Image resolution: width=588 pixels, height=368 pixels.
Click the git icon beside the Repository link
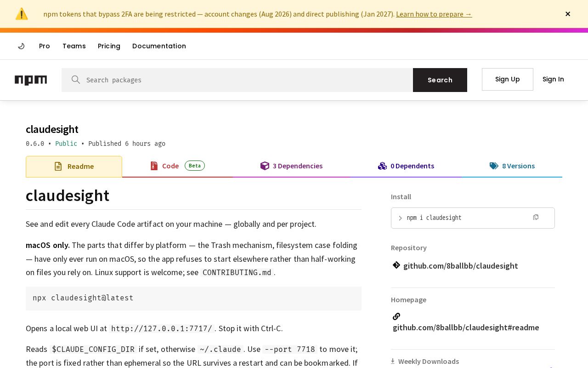[x=396, y=265]
